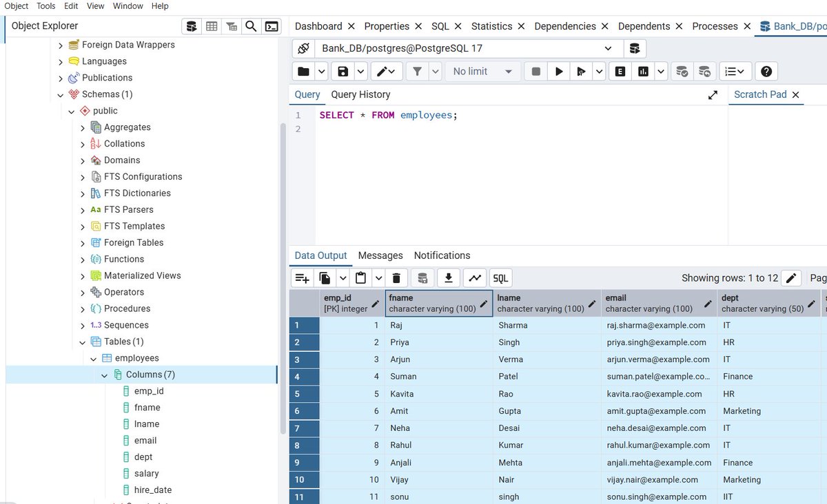Screen dimensions: 827x504
Task: Collapse the Columns (7) node
Action: pos(105,375)
